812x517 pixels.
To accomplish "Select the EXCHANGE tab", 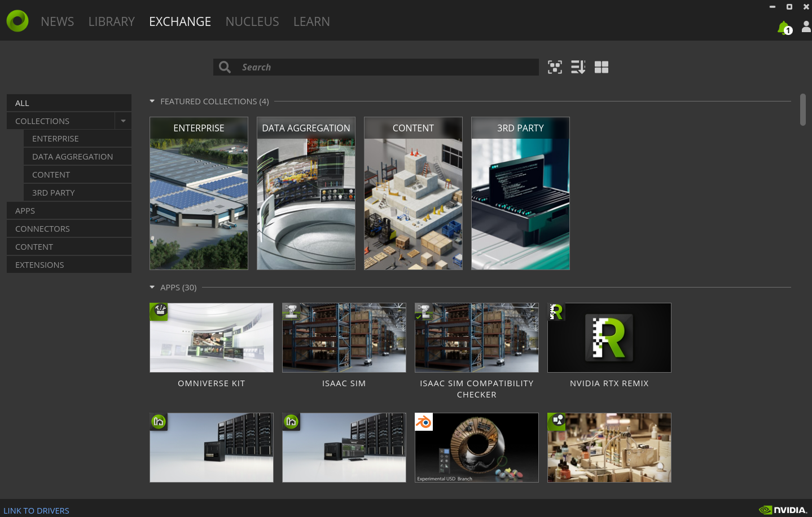I will [180, 21].
